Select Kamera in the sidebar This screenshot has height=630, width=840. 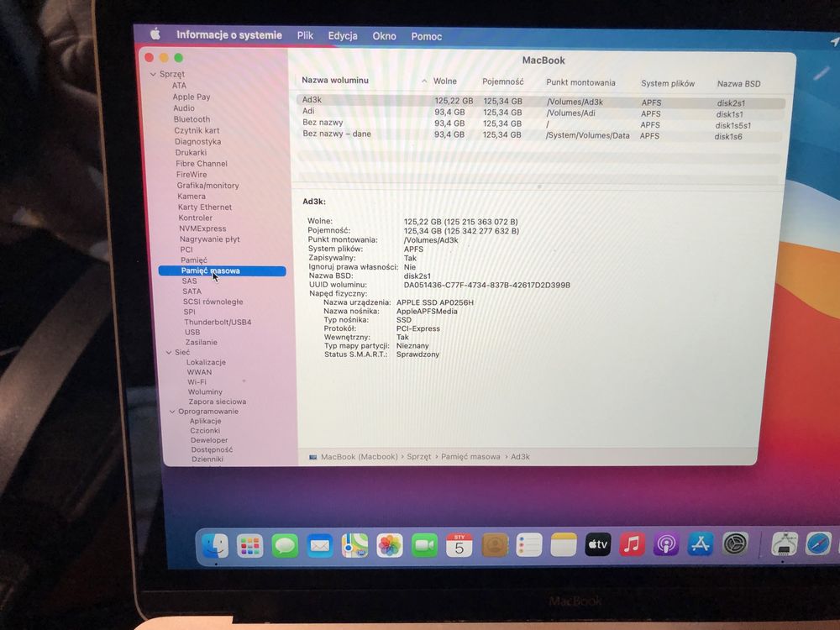coord(192,196)
